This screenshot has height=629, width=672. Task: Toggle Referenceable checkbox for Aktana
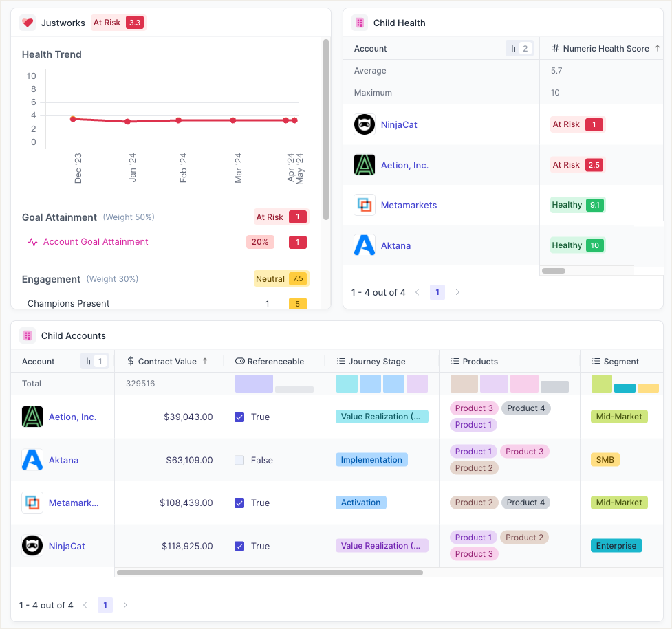point(239,460)
